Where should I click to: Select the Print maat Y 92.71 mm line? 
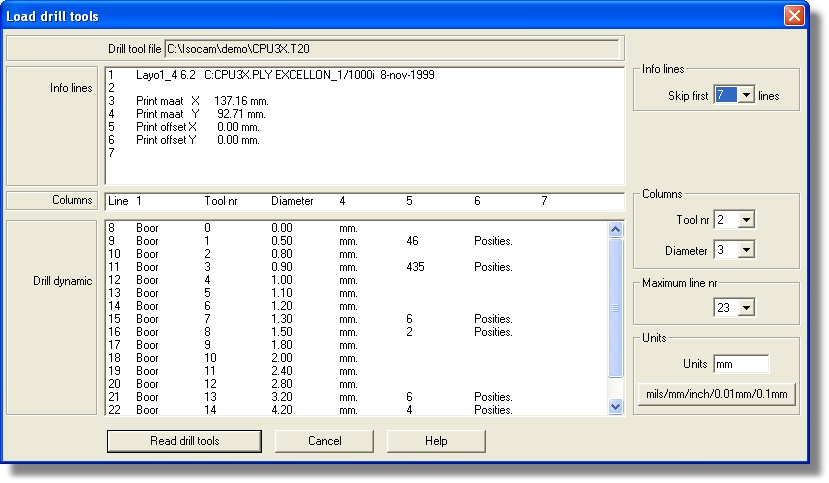click(187, 114)
